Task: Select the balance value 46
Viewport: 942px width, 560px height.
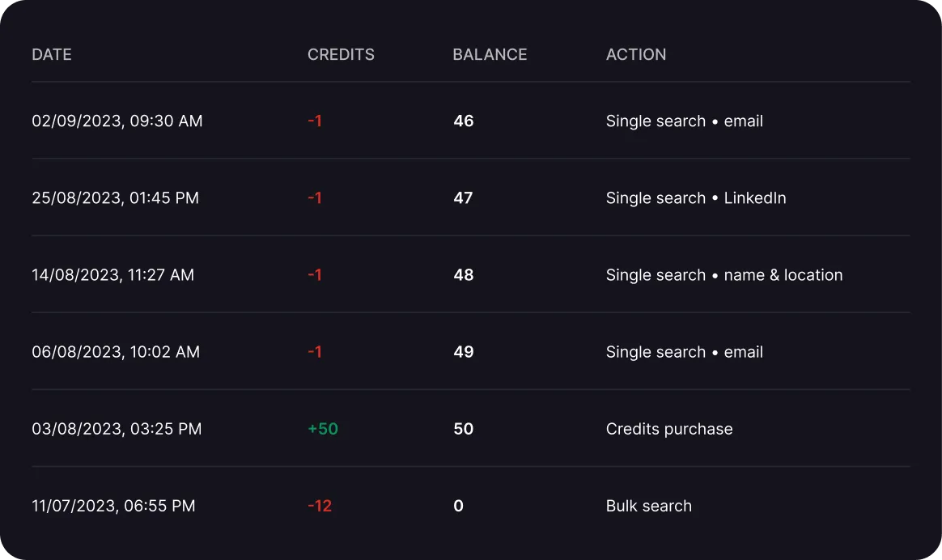Action: [x=464, y=121]
